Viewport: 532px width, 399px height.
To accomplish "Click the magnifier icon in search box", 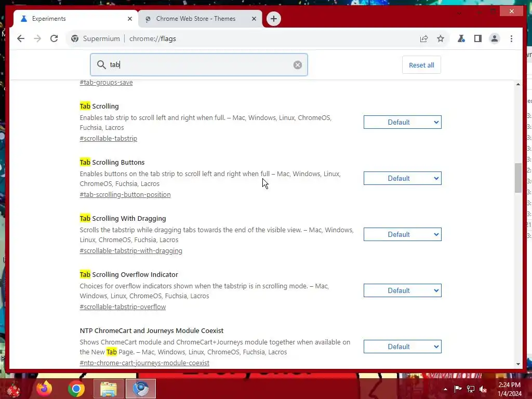I will click(101, 64).
